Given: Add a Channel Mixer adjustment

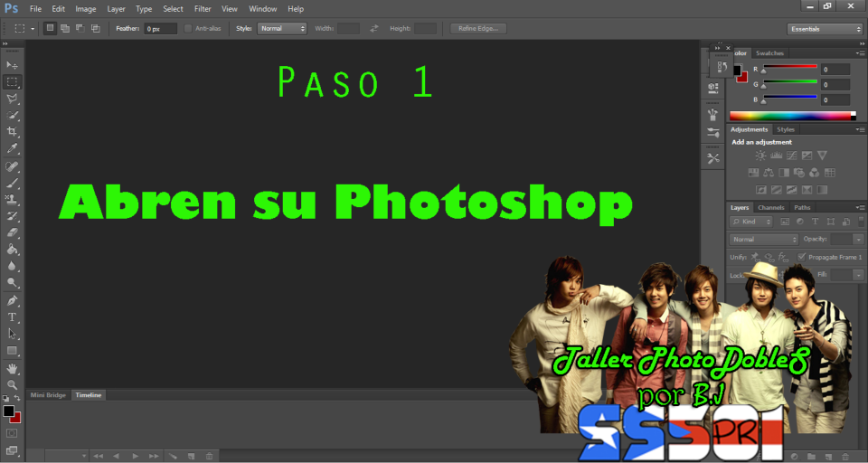Looking at the screenshot, I should (815, 173).
